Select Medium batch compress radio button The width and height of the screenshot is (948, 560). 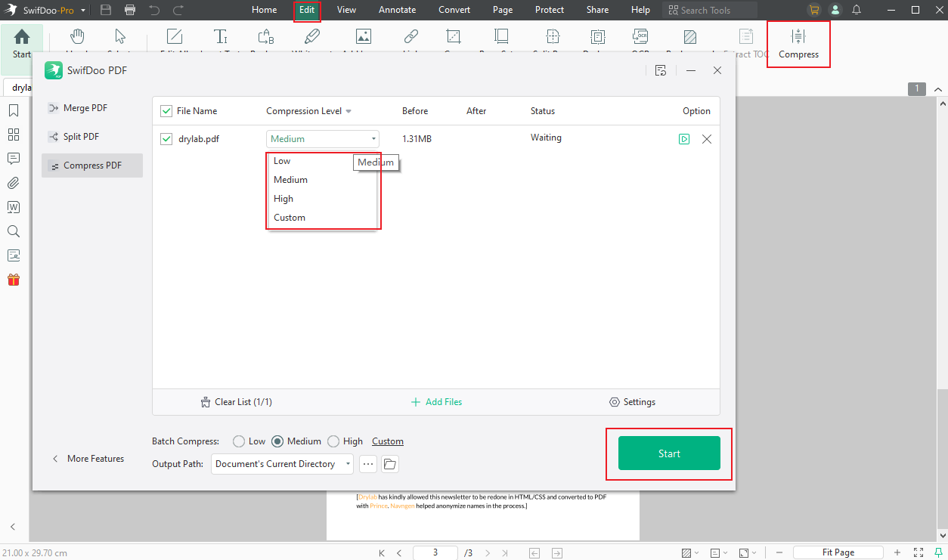coord(277,441)
